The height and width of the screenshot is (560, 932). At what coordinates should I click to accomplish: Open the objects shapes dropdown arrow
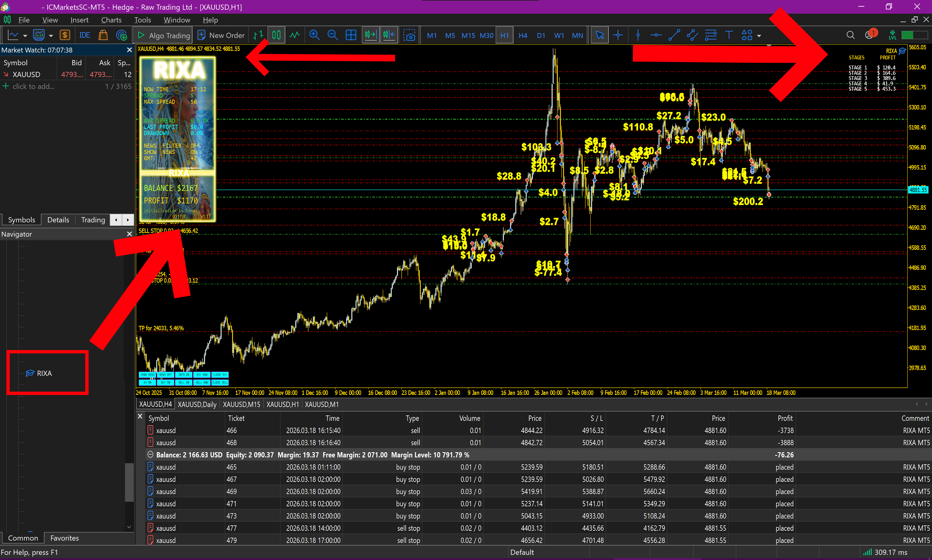click(759, 36)
